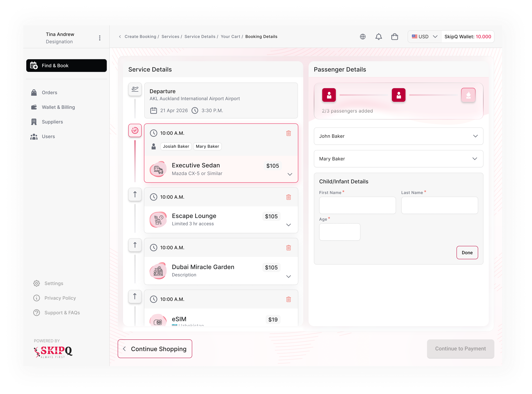Select the second passenger step icon
This screenshot has height=394, width=532.
point(398,95)
